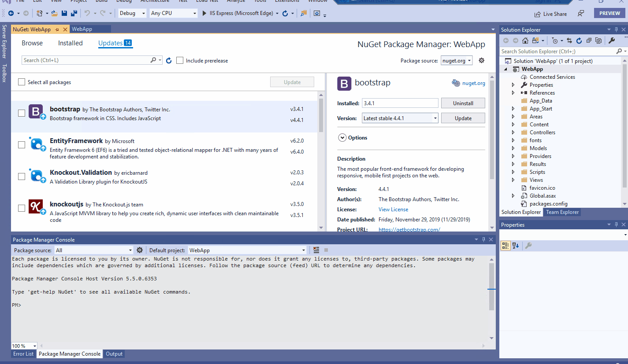Check the bootstrap package checkbox
The height and width of the screenshot is (364, 628).
tap(22, 113)
